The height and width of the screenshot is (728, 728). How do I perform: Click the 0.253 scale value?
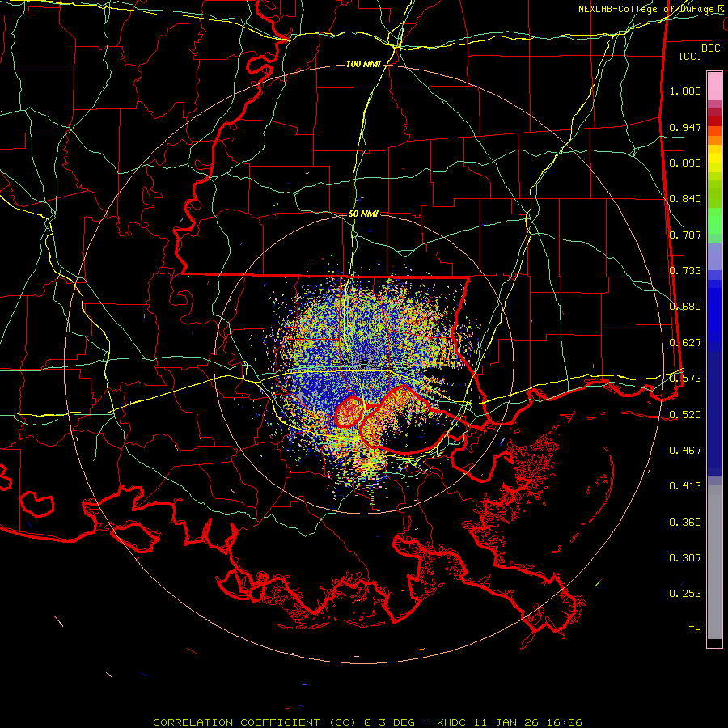[685, 594]
